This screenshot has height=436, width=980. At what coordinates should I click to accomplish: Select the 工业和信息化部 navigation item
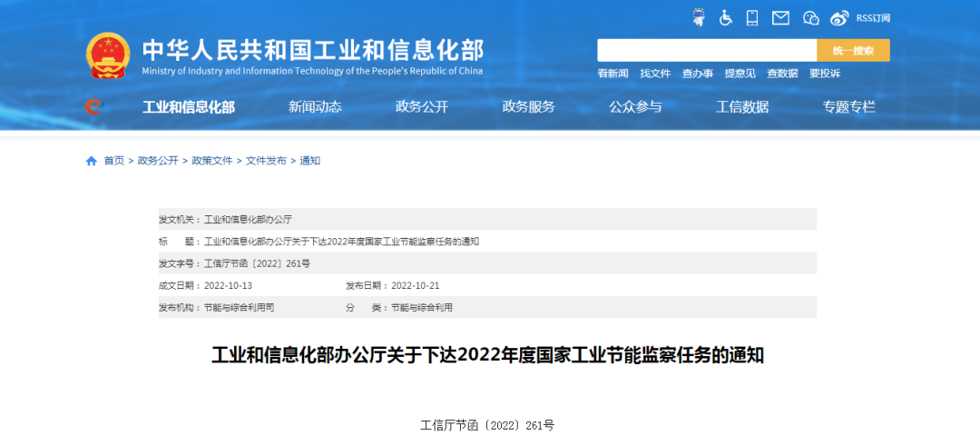point(189,107)
